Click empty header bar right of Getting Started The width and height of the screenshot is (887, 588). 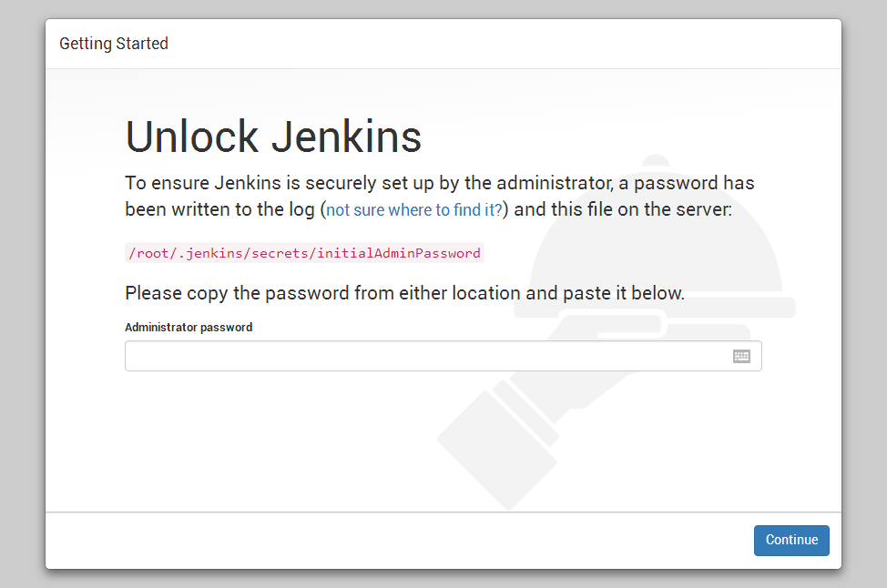(x=501, y=44)
